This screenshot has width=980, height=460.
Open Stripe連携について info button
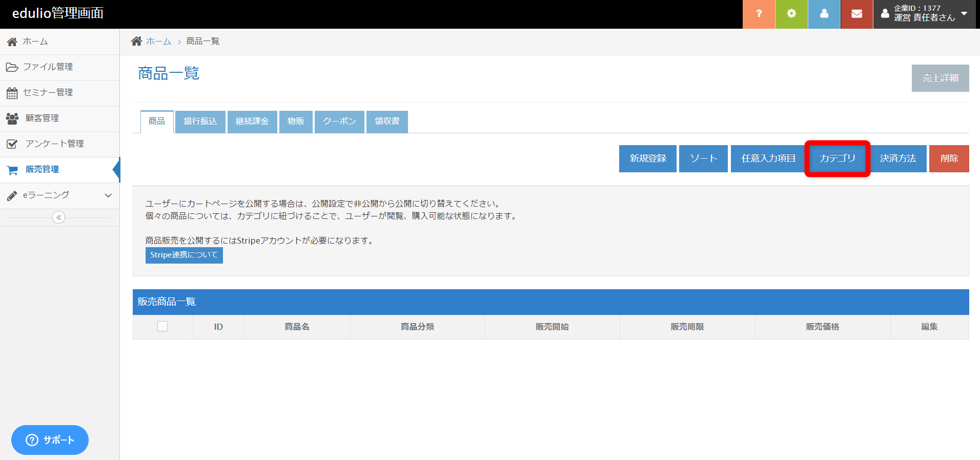pos(184,255)
